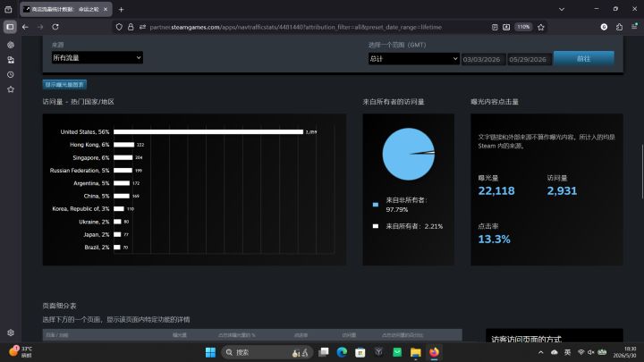This screenshot has height=362, width=644.
Task: Click the 05/29/2026 end date field
Action: tap(529, 59)
